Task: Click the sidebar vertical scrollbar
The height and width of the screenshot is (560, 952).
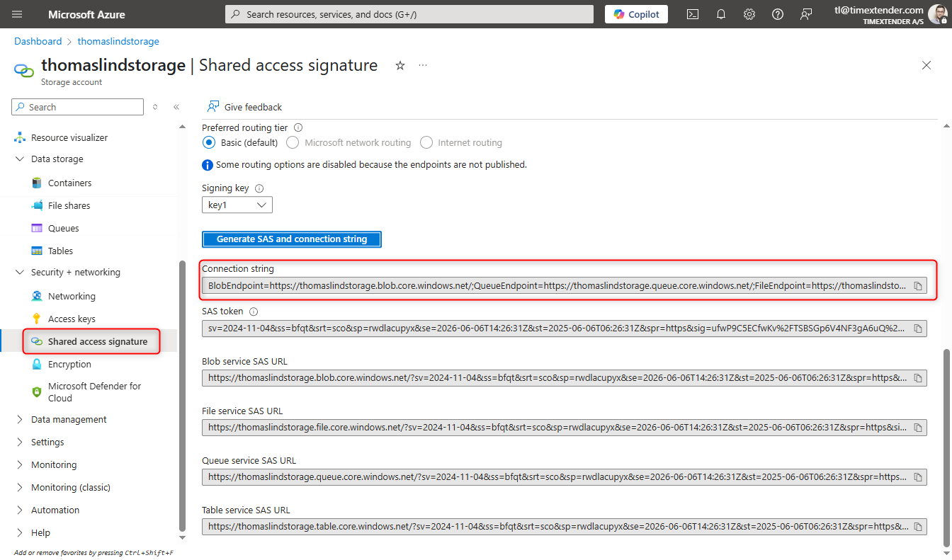Action: point(182,396)
